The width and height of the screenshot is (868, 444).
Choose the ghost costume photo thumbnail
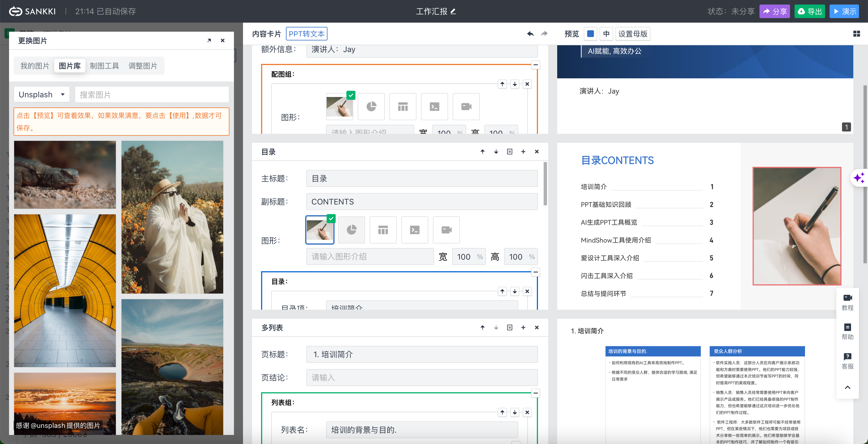pos(172,217)
